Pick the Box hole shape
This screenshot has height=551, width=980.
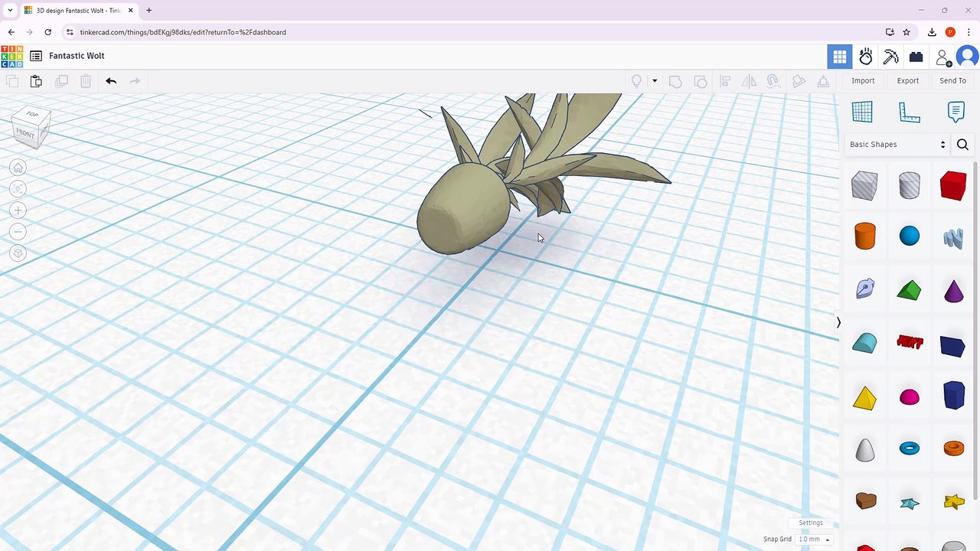click(x=864, y=186)
